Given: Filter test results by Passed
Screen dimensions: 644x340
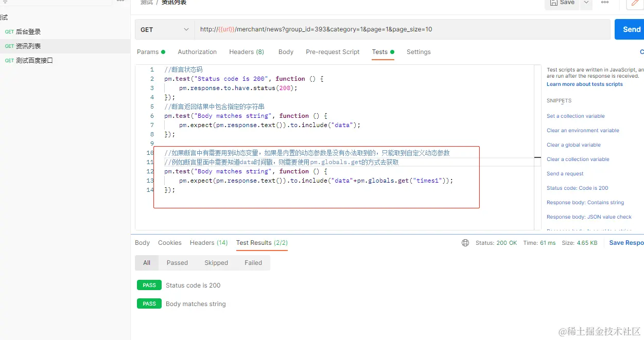Looking at the screenshot, I should pos(177,263).
